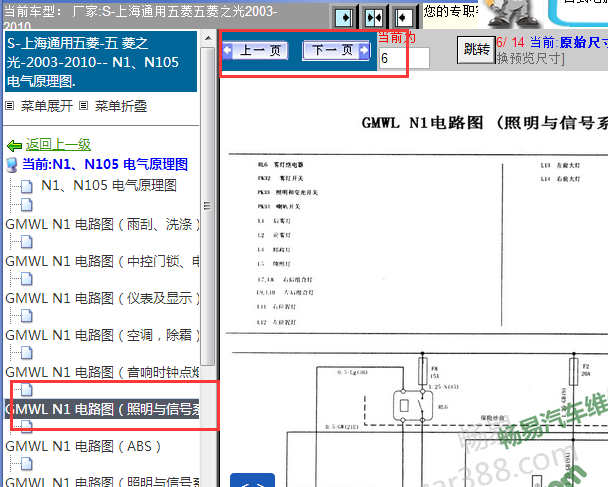Click the computer icon beside 当前:N1、N105
Viewport: 608px width, 487px height.
pos(12,165)
